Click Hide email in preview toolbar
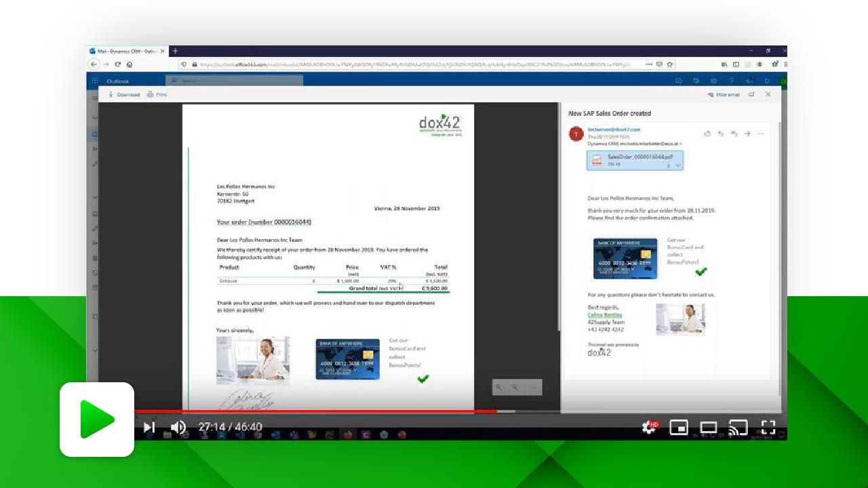The width and height of the screenshot is (868, 488). 724,95
